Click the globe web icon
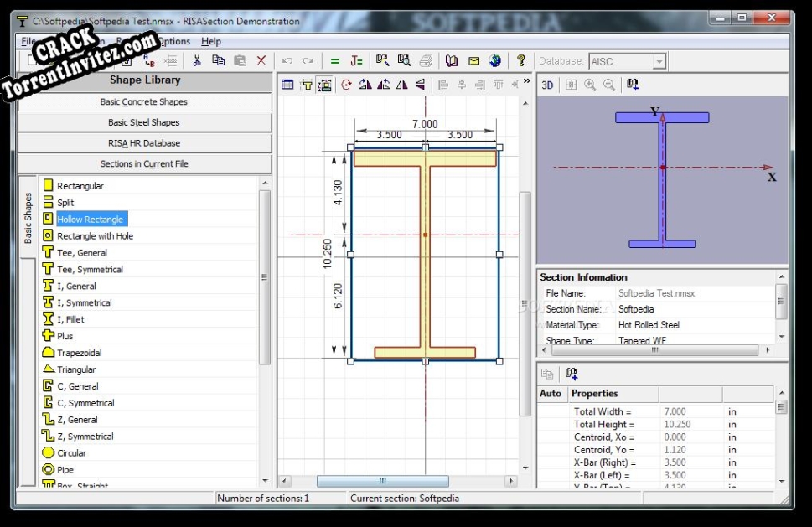The image size is (812, 527). (495, 60)
